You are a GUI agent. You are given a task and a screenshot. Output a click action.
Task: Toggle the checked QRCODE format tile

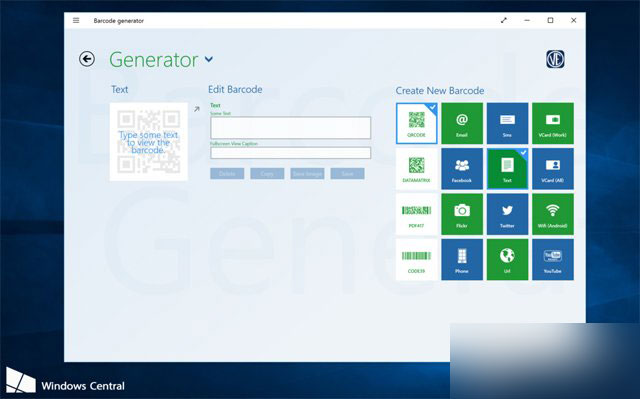tap(416, 123)
